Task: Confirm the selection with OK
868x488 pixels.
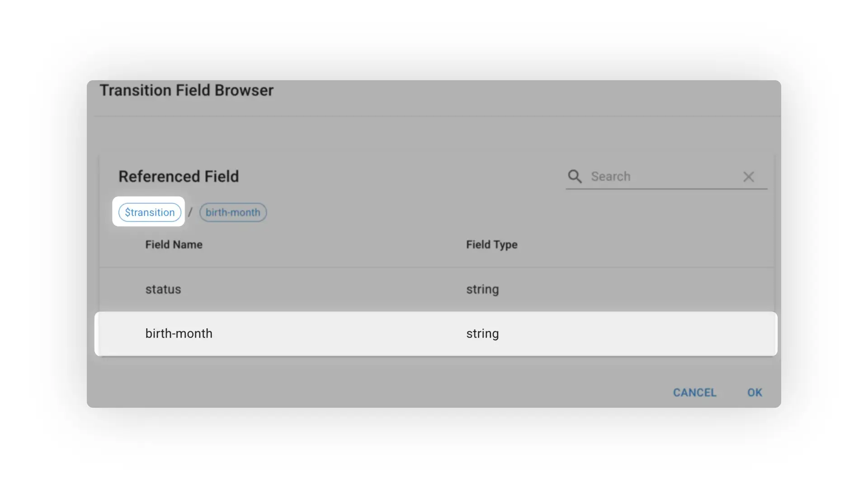Action: (754, 392)
